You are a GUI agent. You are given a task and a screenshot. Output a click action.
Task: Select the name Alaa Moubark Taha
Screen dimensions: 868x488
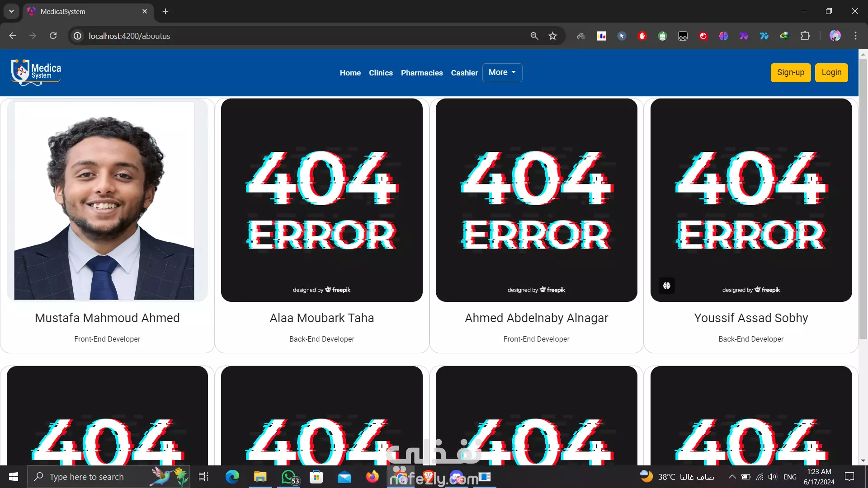tap(322, 318)
